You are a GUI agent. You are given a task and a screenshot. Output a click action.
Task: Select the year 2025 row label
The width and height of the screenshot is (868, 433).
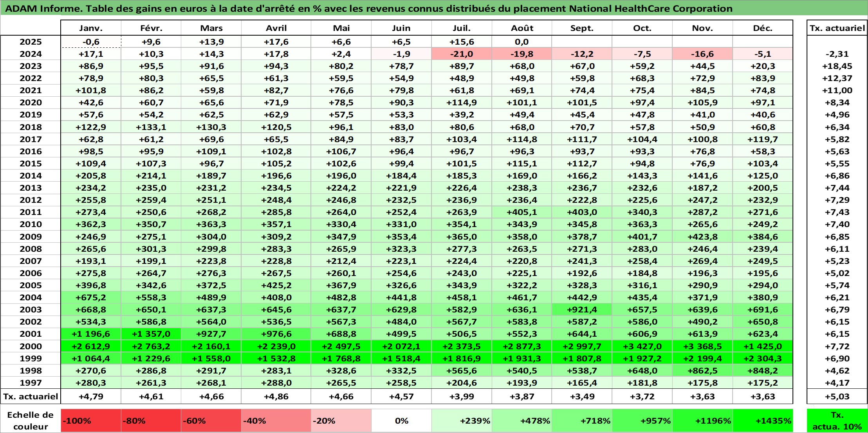click(x=31, y=42)
